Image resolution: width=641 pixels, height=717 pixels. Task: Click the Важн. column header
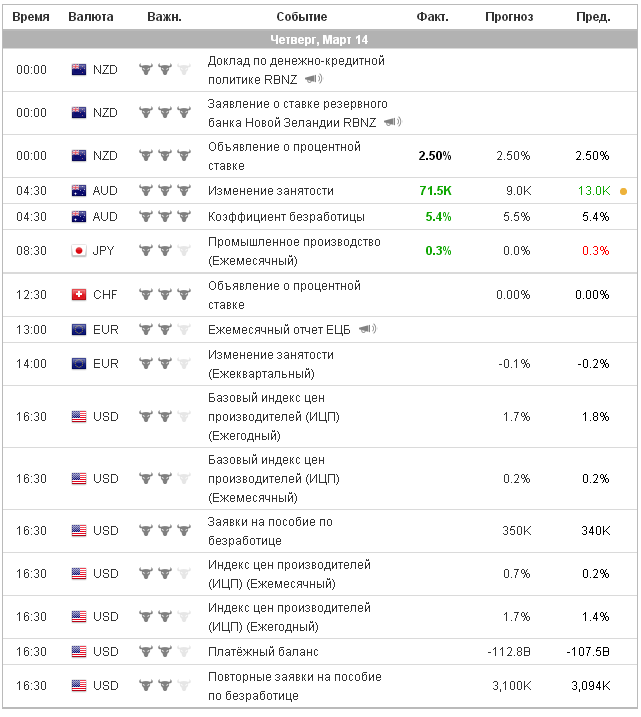164,17
